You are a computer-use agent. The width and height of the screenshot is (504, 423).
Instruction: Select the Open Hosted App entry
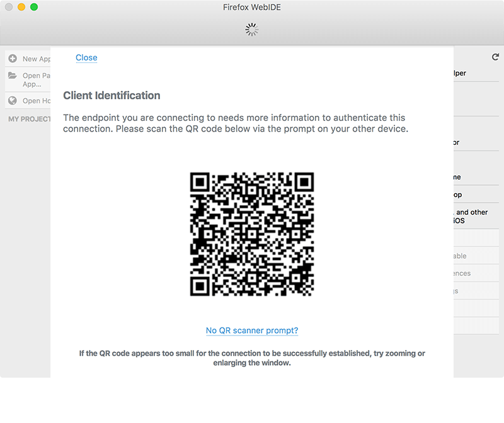pos(28,101)
